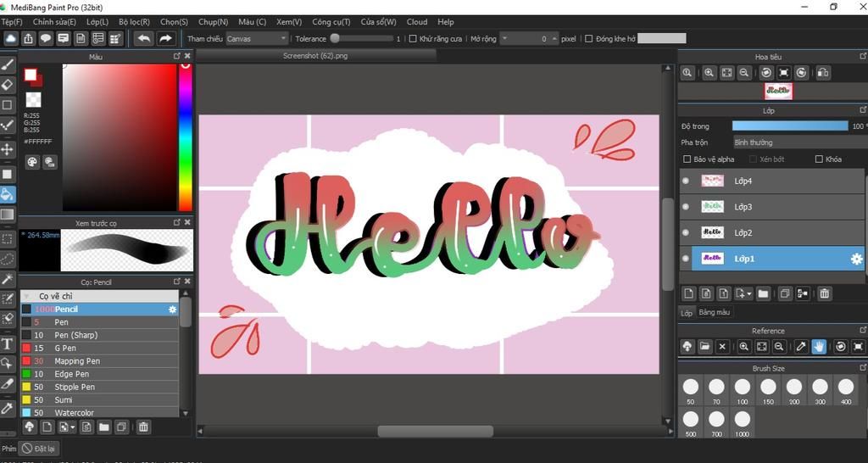Clear the reference image with X icon

pyautogui.click(x=722, y=347)
